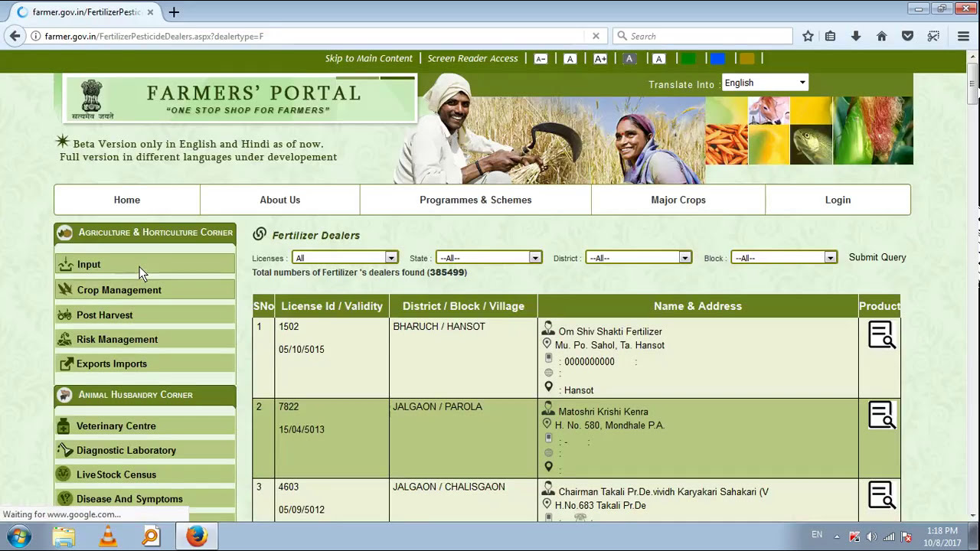Select Exports Imports in the sidebar
This screenshot has width=980, height=551.
pos(145,364)
